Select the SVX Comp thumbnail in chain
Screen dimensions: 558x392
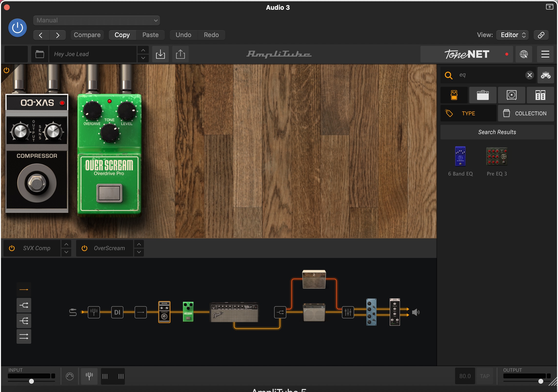pyautogui.click(x=164, y=312)
